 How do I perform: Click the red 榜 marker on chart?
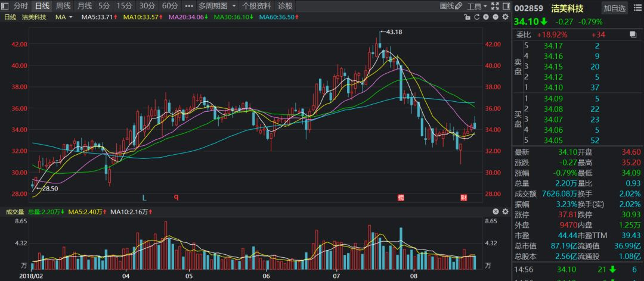tap(401, 197)
